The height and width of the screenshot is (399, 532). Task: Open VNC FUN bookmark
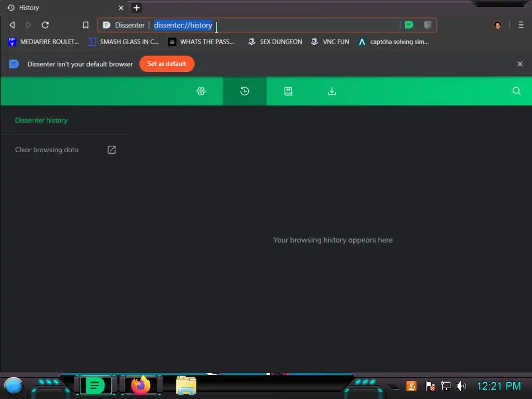(330, 42)
